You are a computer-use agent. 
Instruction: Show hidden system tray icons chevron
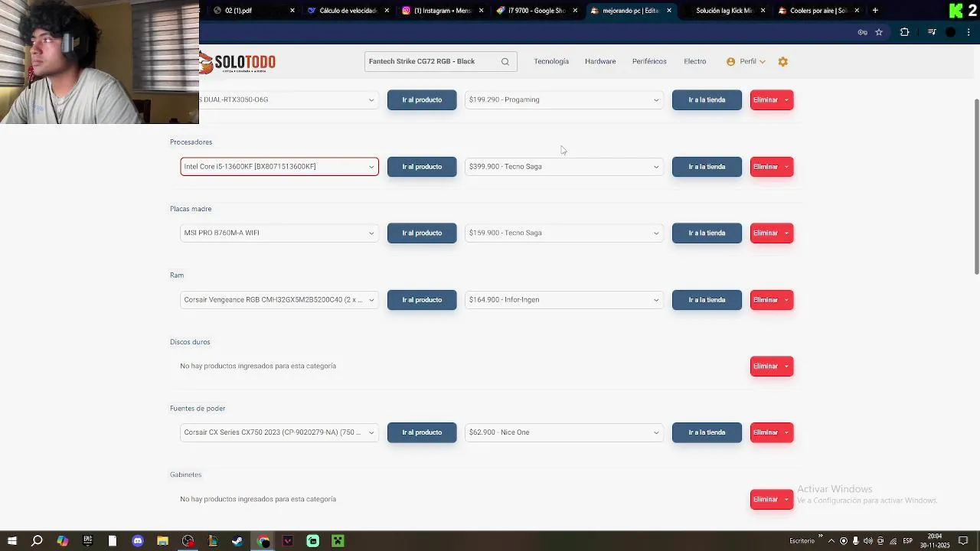[x=831, y=541]
